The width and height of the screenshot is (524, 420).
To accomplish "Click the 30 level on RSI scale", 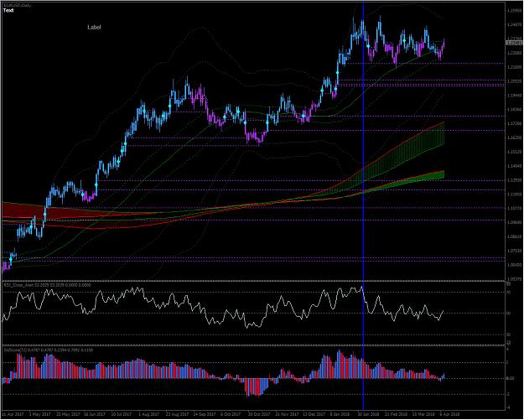I will tap(509, 334).
